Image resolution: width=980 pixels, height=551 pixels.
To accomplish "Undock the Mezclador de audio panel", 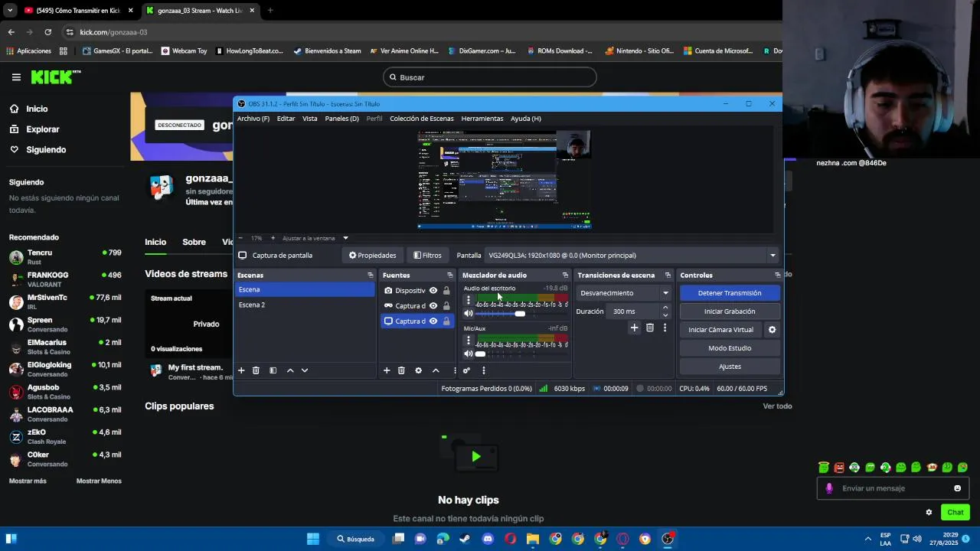I will point(565,275).
